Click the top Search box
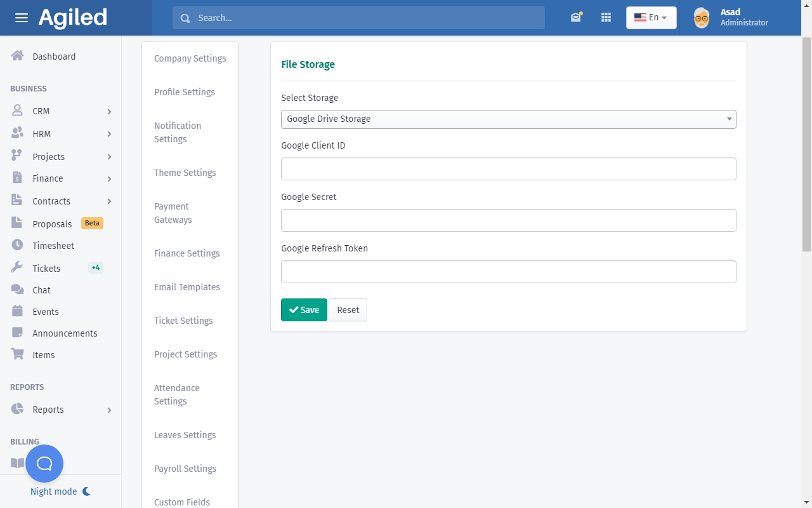Viewport: 812px width, 508px height. click(x=358, y=18)
